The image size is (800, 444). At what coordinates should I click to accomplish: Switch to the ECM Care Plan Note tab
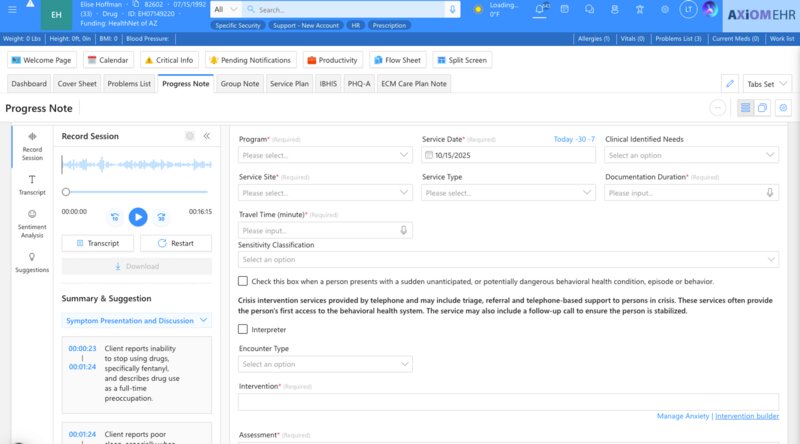(x=414, y=84)
